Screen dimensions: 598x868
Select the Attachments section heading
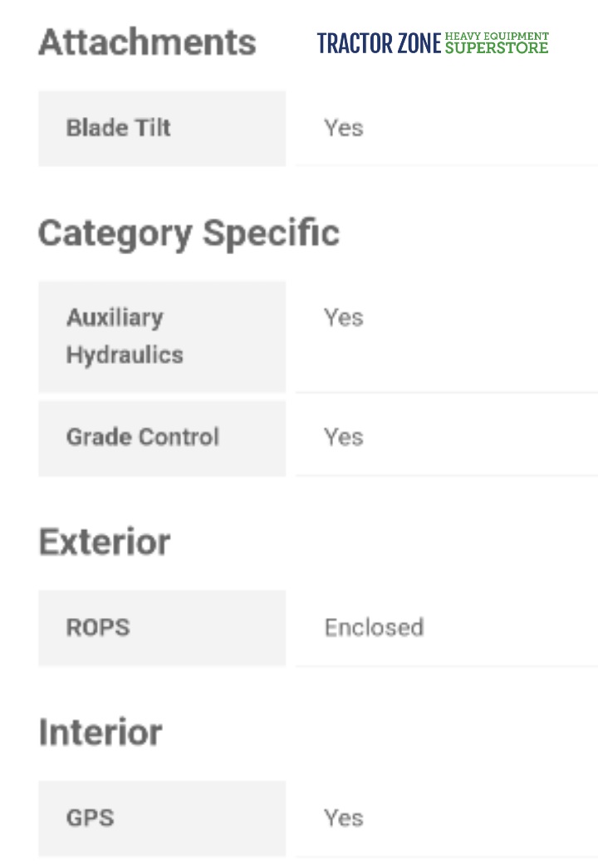point(147,42)
